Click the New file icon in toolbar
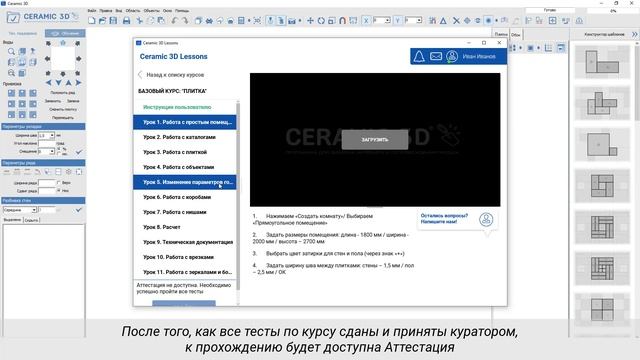Image resolution: width=640 pixels, height=360 pixels. click(x=92, y=20)
